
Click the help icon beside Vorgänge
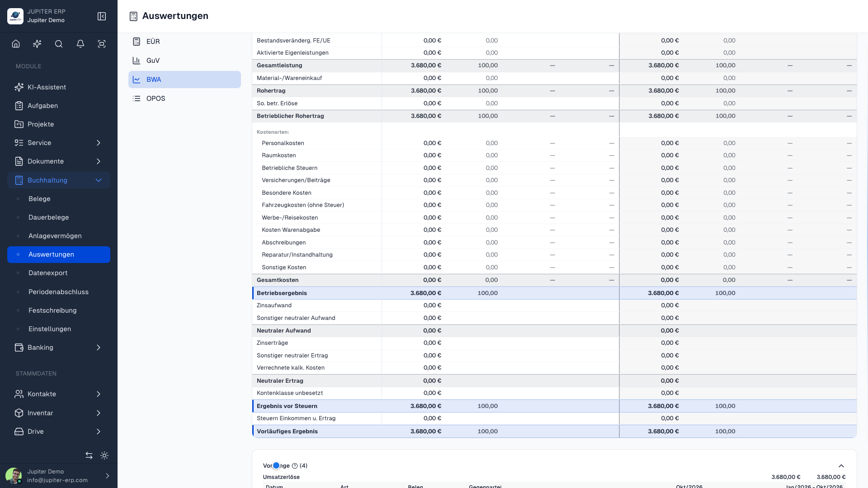tap(295, 466)
